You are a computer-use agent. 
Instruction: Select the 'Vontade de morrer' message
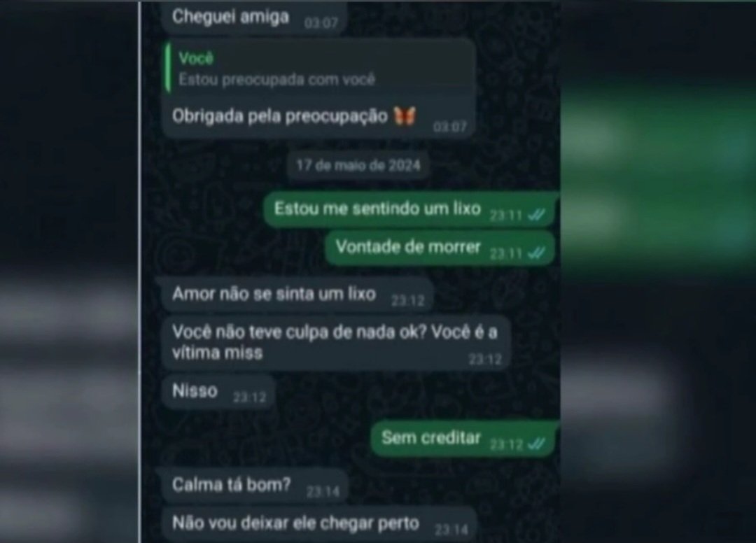point(440,248)
